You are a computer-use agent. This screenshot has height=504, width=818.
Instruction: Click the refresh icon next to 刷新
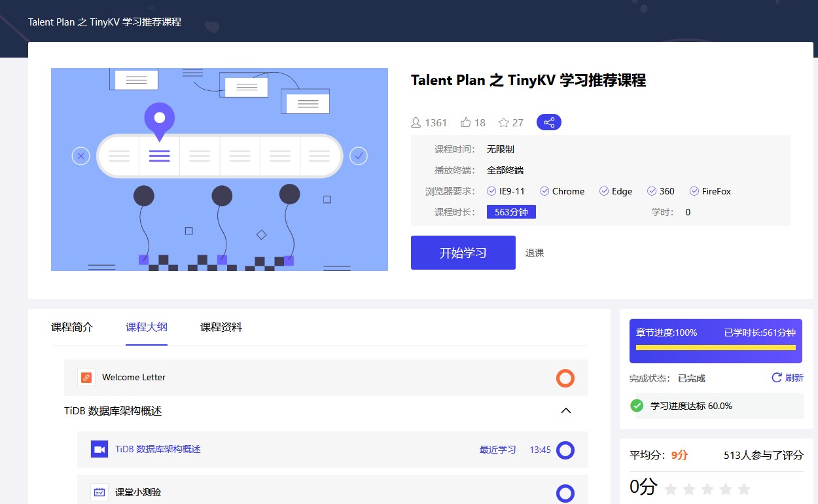pyautogui.click(x=777, y=378)
